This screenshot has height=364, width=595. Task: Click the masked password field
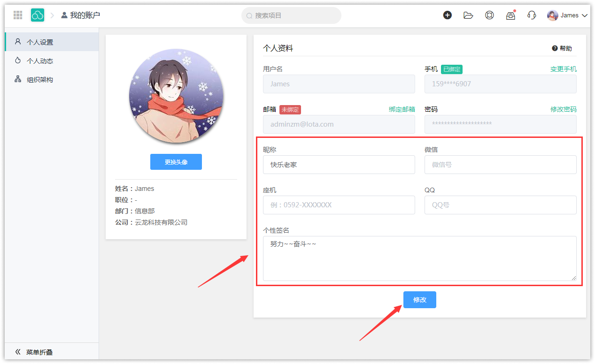(501, 124)
